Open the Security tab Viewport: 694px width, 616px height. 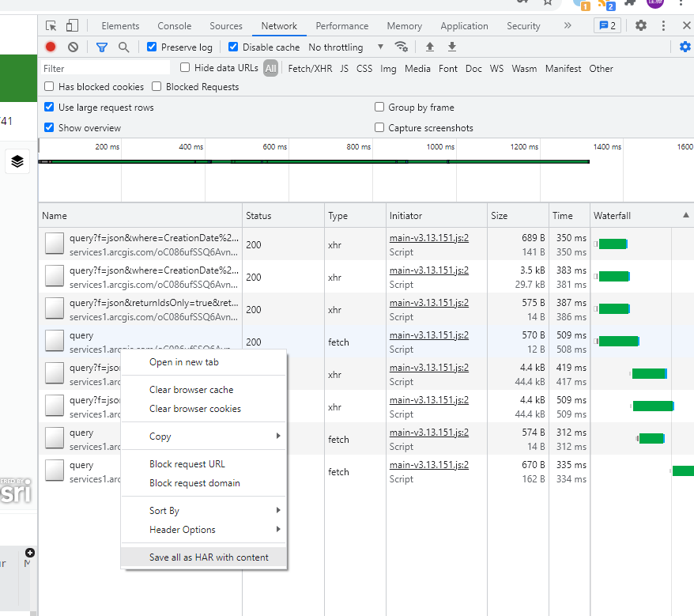(x=523, y=26)
